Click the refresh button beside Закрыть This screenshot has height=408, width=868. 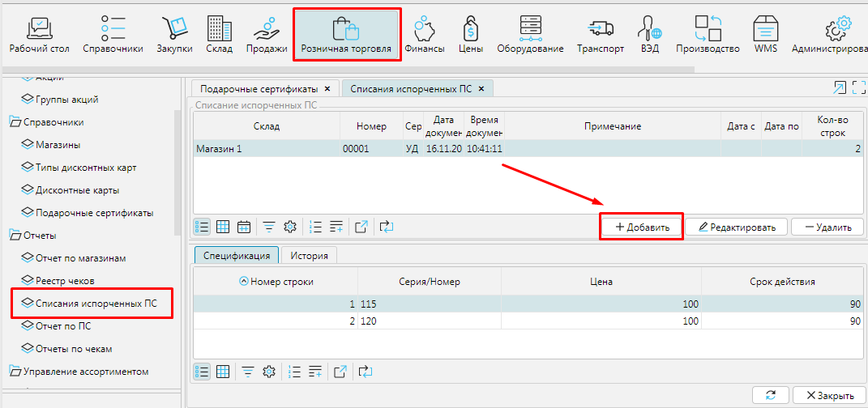770,396
